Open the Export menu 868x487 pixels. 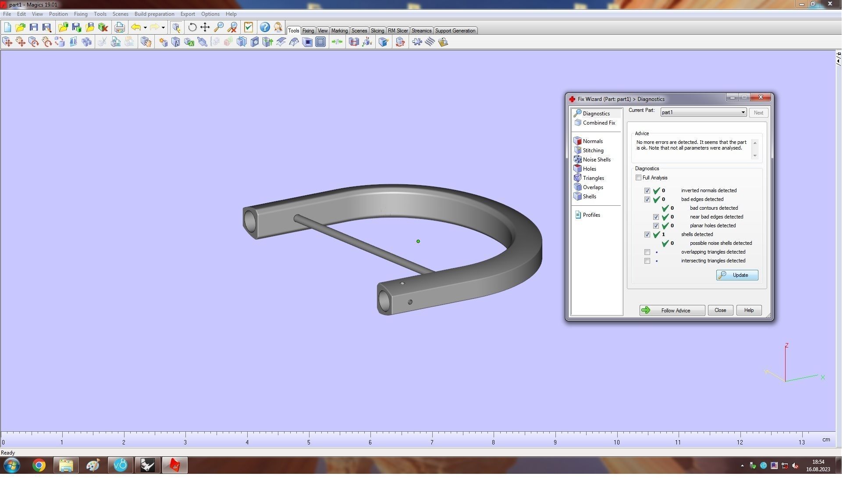pos(188,14)
